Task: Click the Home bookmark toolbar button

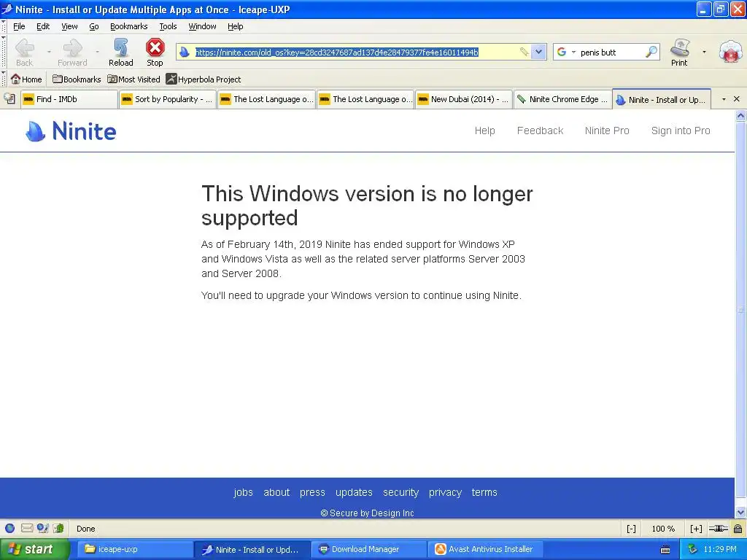Action: pos(27,79)
